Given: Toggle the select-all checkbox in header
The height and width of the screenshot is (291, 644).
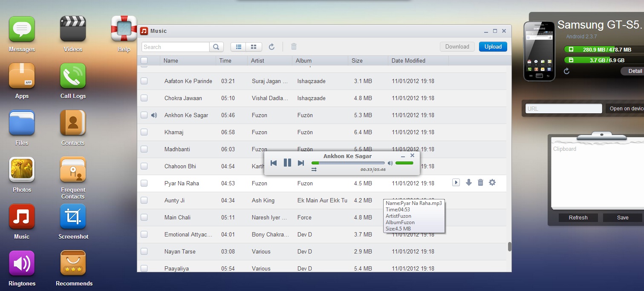Looking at the screenshot, I should (x=144, y=61).
